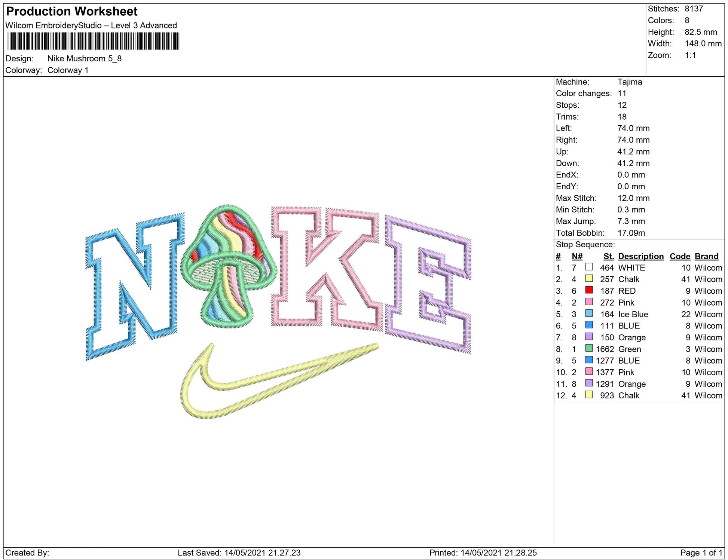Click the Ice Blue swatch in row 5

(x=589, y=313)
